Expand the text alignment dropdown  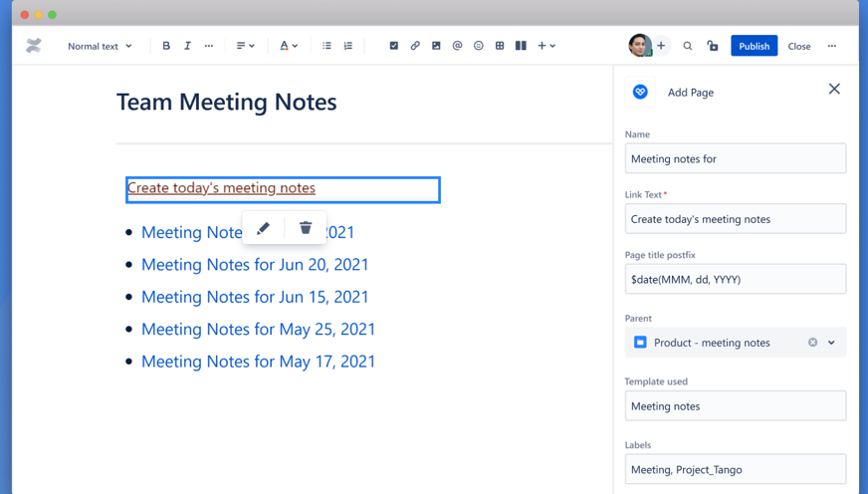click(245, 46)
